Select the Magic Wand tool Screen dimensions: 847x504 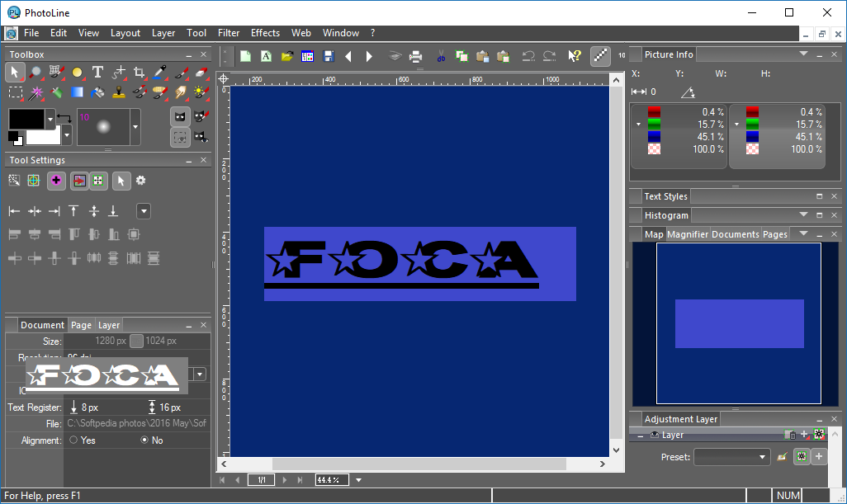click(35, 93)
